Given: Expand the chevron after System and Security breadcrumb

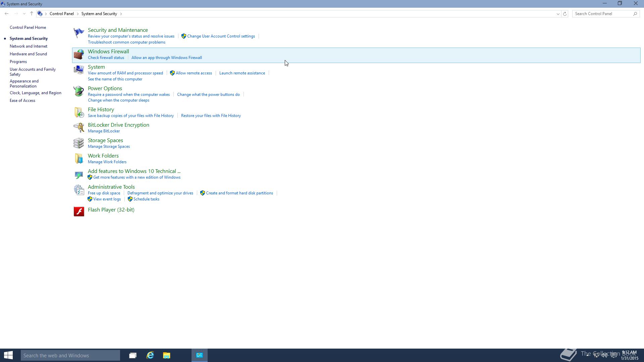Looking at the screenshot, I should pyautogui.click(x=121, y=14).
